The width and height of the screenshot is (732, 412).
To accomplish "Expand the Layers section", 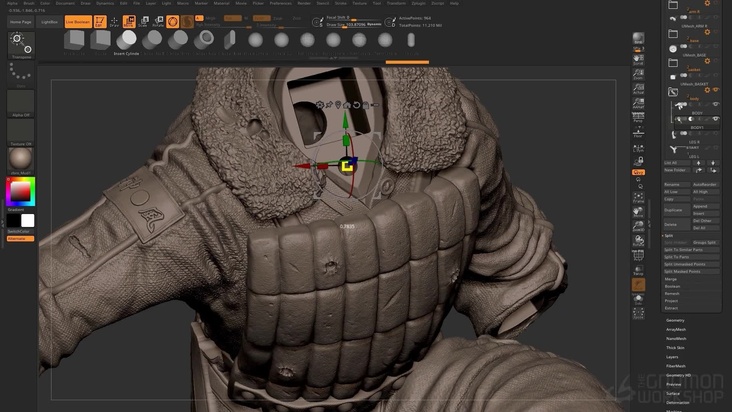I will click(672, 356).
